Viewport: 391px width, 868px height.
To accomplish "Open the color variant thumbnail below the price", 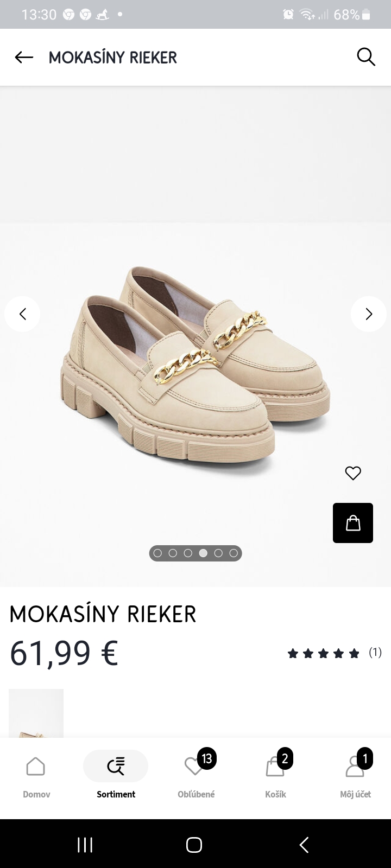I will point(36,713).
